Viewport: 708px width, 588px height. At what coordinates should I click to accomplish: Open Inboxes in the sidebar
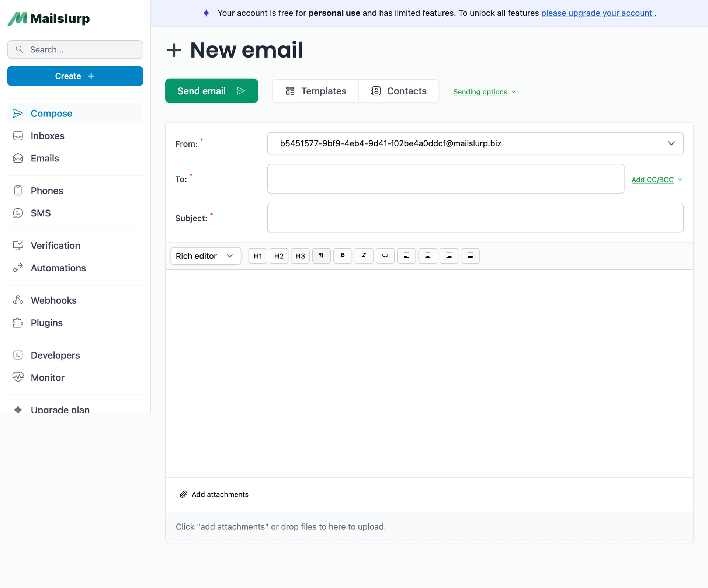[x=48, y=136]
